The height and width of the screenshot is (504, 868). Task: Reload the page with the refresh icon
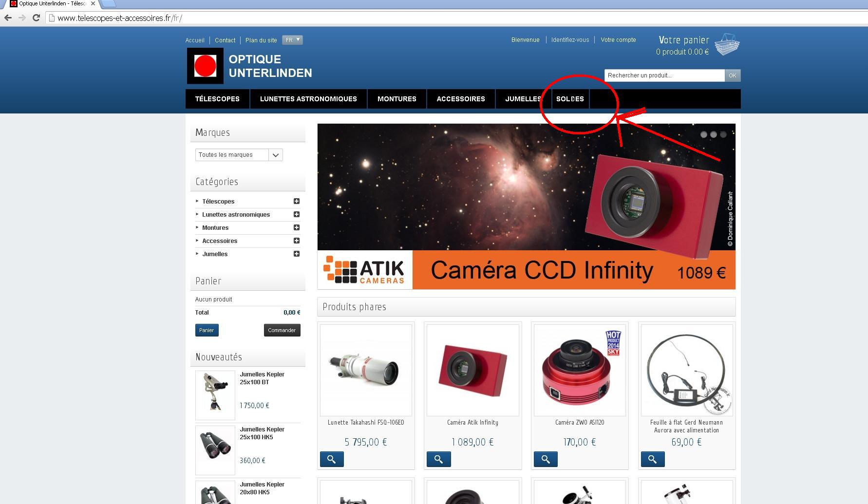point(36,18)
